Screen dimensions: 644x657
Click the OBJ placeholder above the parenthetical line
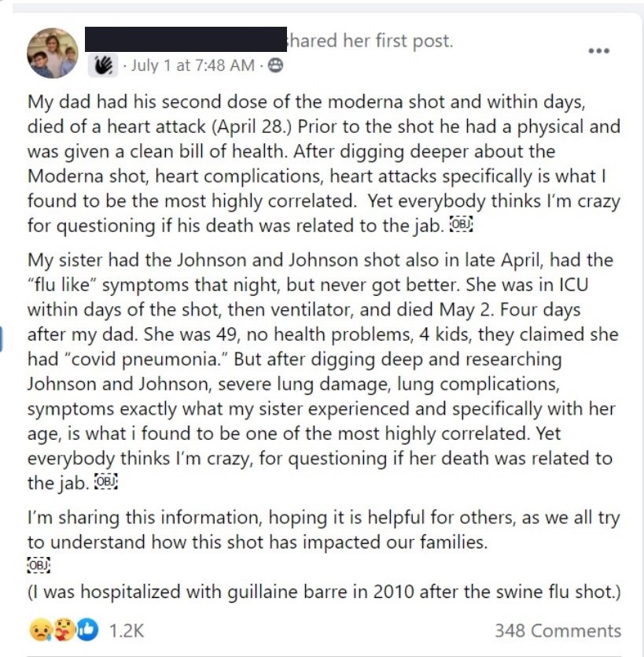(38, 565)
